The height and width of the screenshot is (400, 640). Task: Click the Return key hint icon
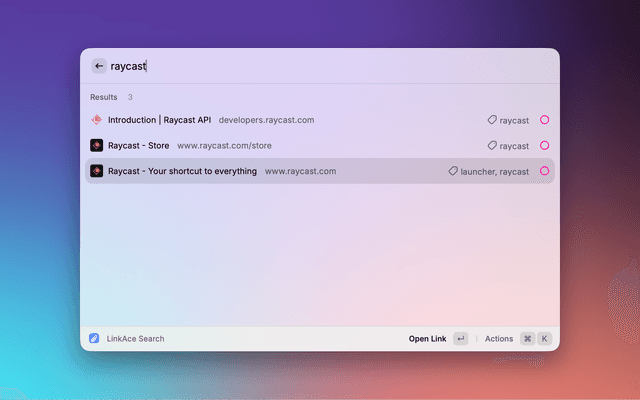point(461,339)
